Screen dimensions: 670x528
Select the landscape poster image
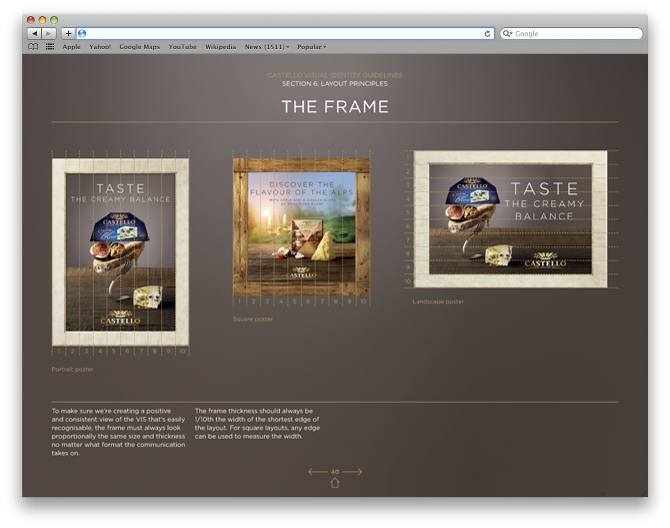click(511, 219)
